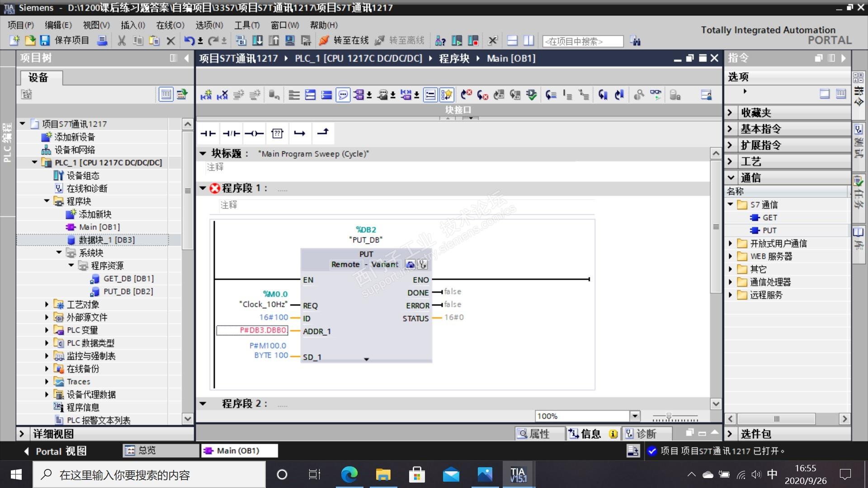Collapse 程序段 1 network
Screen dimensions: 868x488
click(x=203, y=188)
